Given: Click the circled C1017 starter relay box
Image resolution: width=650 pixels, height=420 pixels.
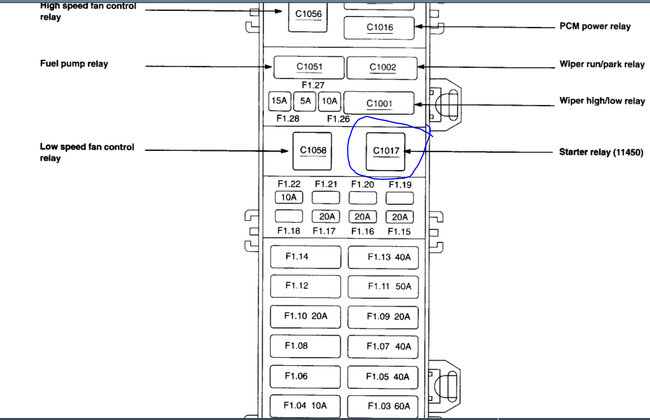Looking at the screenshot, I should click(386, 151).
